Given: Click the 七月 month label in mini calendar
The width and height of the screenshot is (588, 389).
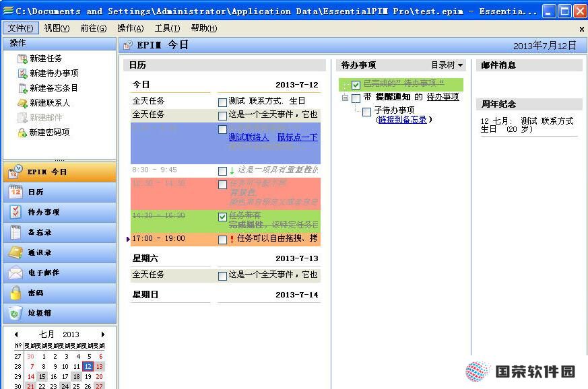Looking at the screenshot, I should tap(47, 334).
